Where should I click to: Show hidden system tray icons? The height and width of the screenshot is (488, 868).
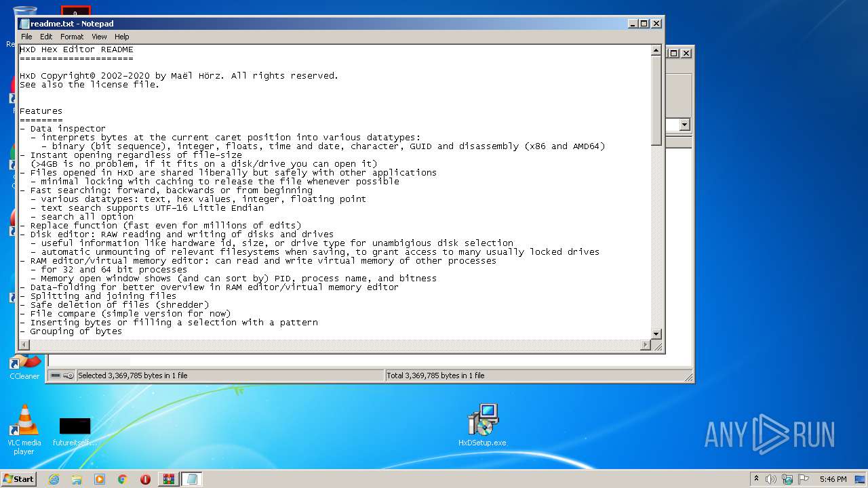point(756,479)
